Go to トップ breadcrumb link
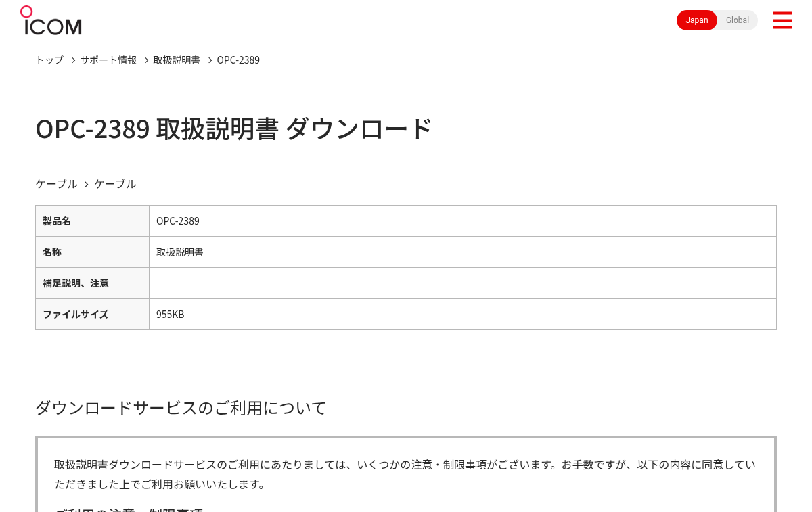This screenshot has height=512, width=812. point(49,60)
